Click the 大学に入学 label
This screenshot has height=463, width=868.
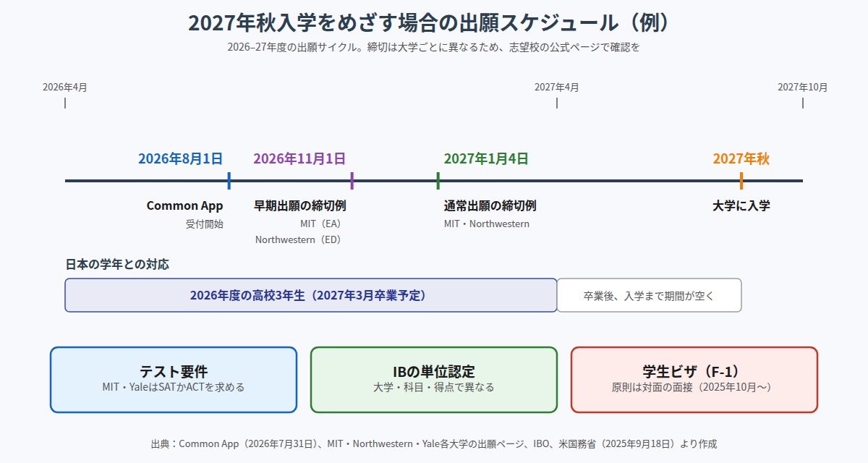741,205
